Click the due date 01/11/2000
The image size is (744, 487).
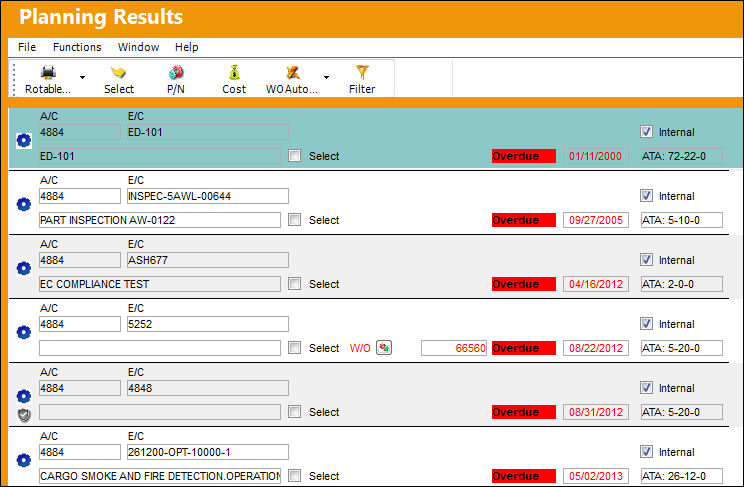[596, 156]
